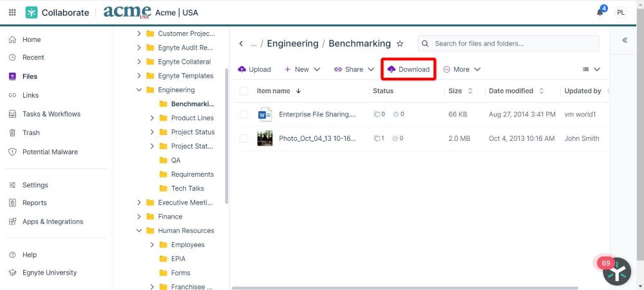The height and width of the screenshot is (290, 644).
Task: Click the Tech Talks folder icon
Action: tap(164, 188)
